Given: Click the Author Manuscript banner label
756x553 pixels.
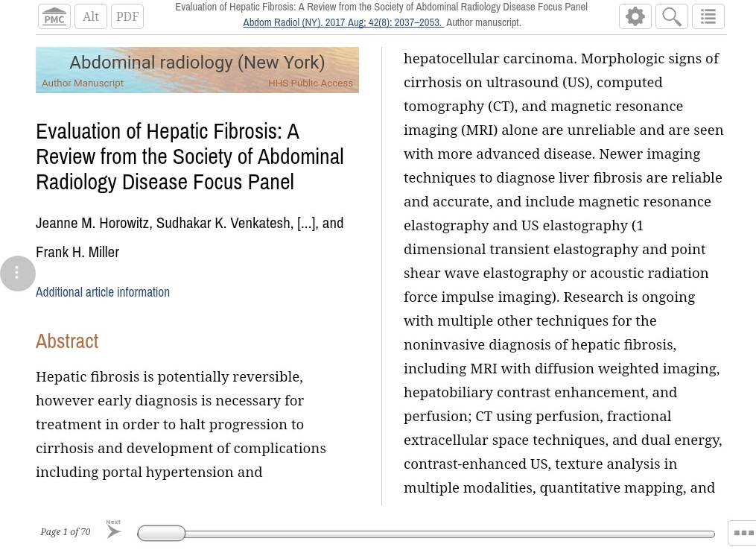Looking at the screenshot, I should pos(83,83).
